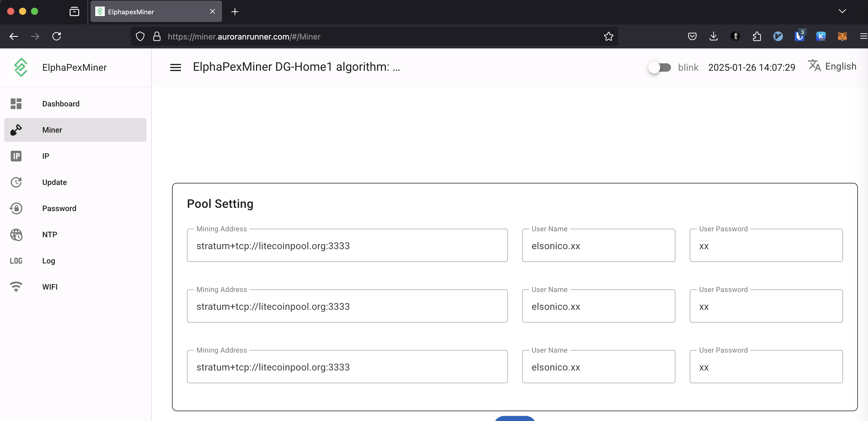Image resolution: width=868 pixels, height=421 pixels.
Task: Toggle the blink switch
Action: coord(660,68)
